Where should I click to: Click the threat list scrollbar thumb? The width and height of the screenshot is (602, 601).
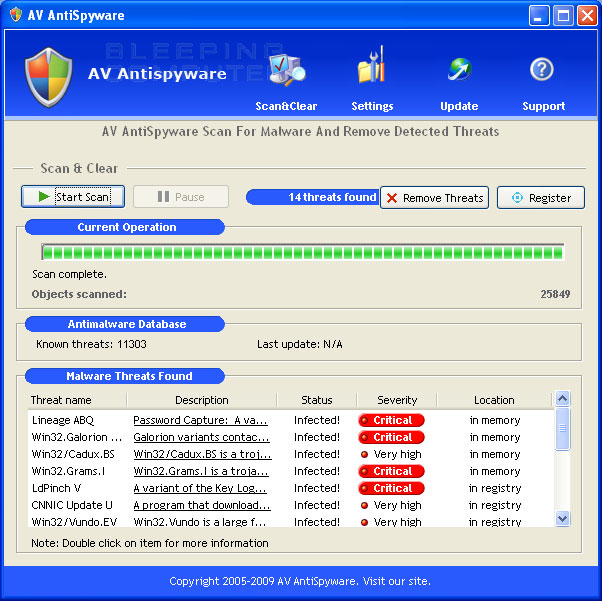coord(562,428)
